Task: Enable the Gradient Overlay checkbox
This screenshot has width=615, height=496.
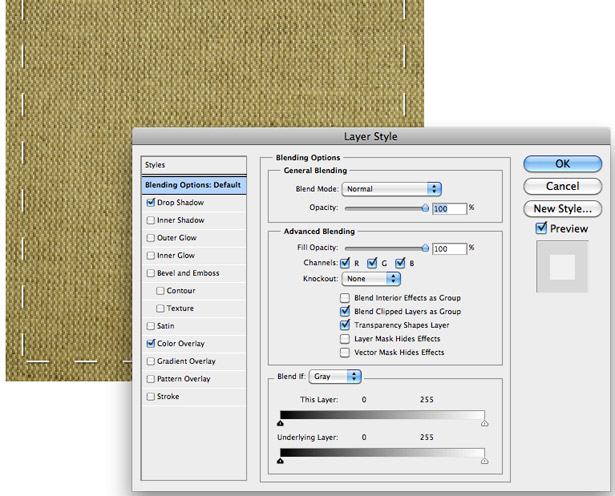Action: [151, 361]
